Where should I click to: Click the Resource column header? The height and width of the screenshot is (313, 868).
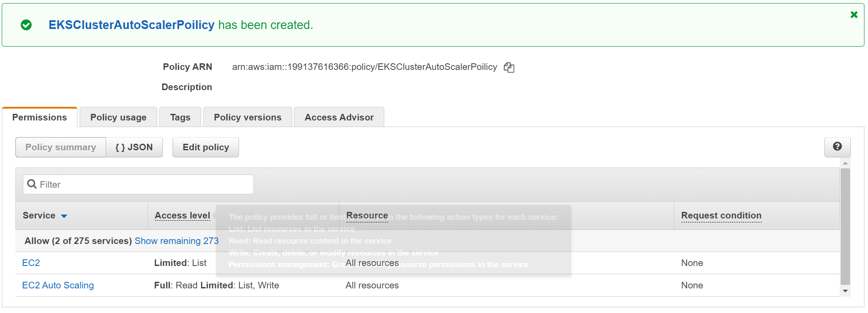[x=367, y=215]
